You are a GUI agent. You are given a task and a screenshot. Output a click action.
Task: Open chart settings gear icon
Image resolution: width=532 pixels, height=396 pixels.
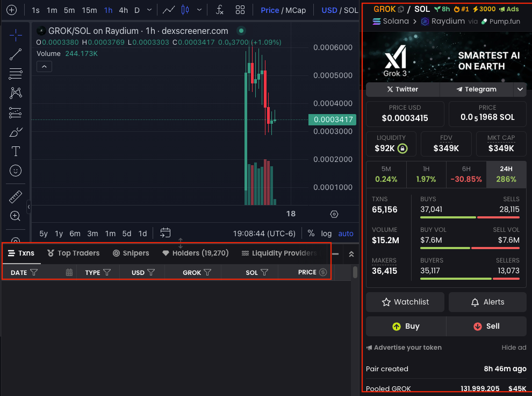pos(334,214)
